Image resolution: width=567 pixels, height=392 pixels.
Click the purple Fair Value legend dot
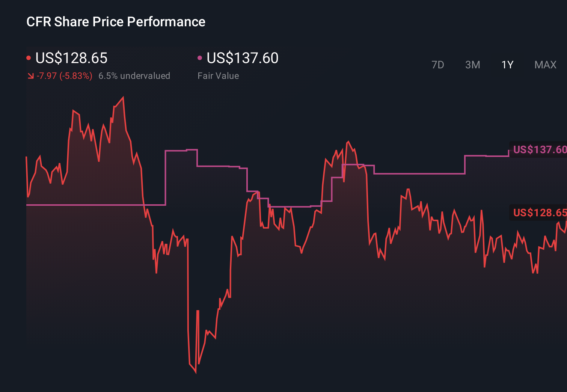pyautogui.click(x=200, y=57)
